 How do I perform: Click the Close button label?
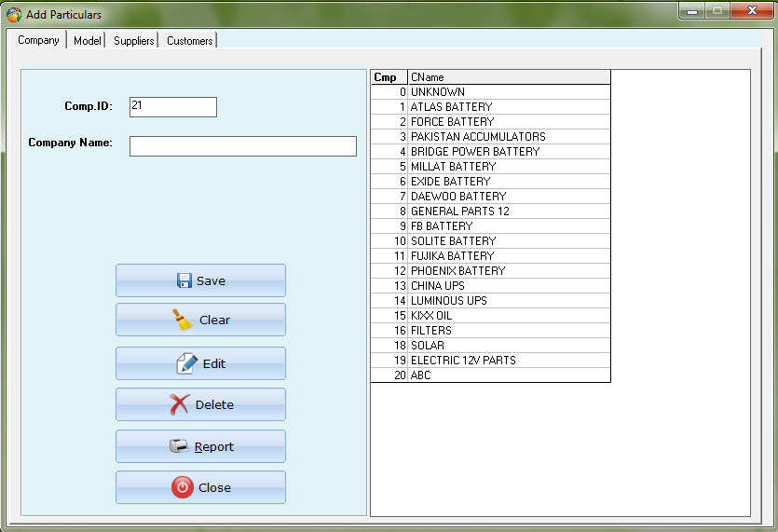click(214, 488)
